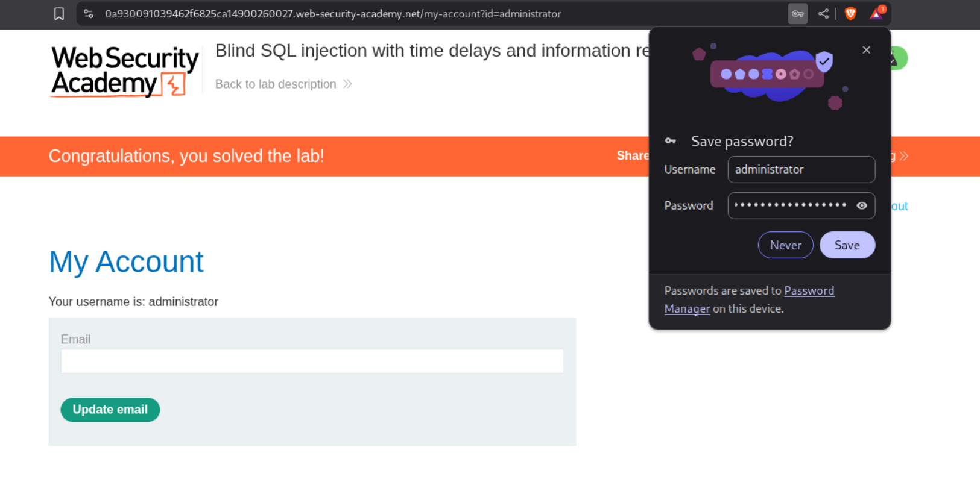Image resolution: width=980 pixels, height=488 pixels.
Task: Click the Never button
Action: click(x=785, y=245)
